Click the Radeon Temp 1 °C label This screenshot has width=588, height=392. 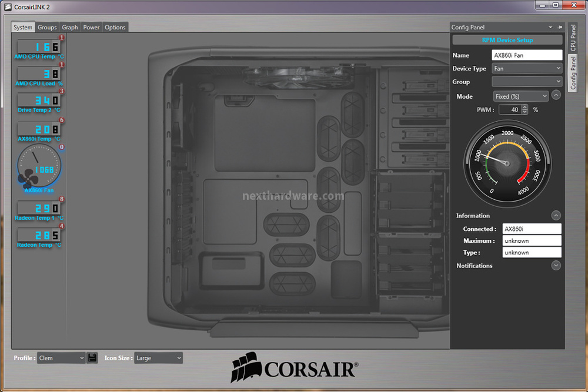[39, 218]
